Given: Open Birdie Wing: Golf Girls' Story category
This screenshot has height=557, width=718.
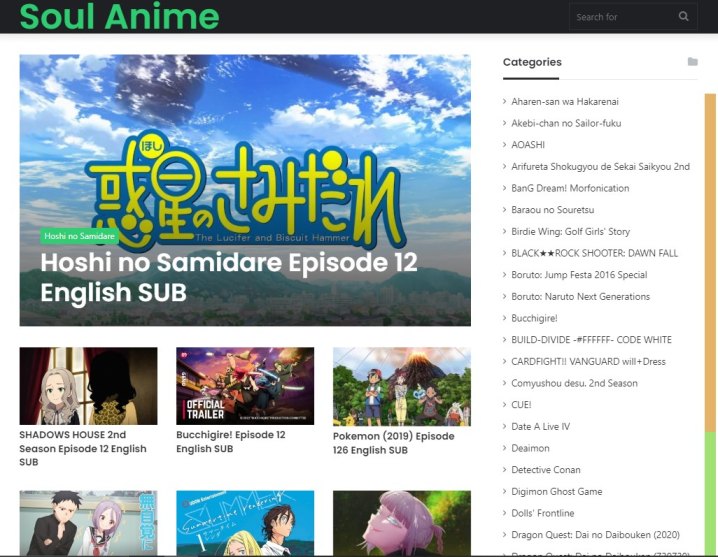Looking at the screenshot, I should [571, 232].
